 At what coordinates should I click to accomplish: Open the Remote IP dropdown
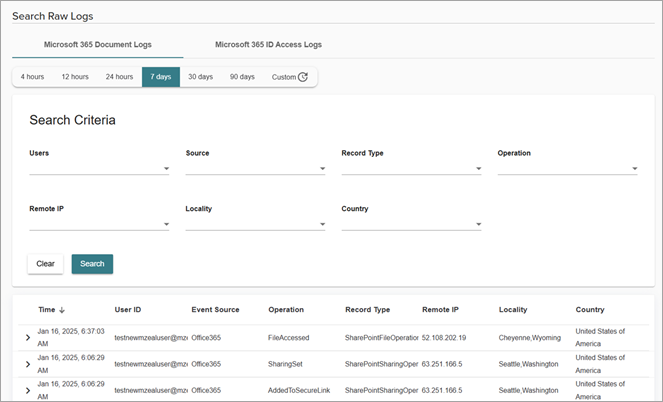click(99, 224)
